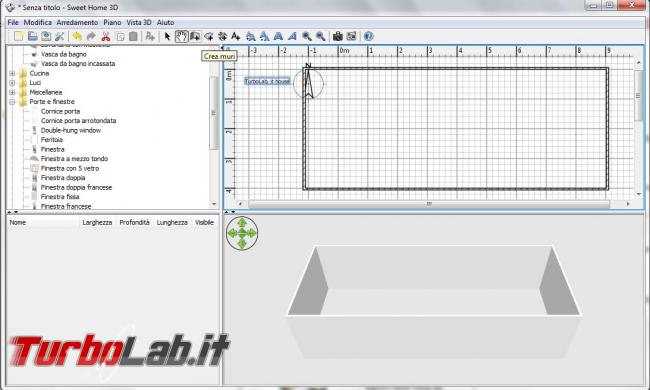Select Finestra a mezzo tondo
This screenshot has width=650, height=390.
[x=74, y=159]
